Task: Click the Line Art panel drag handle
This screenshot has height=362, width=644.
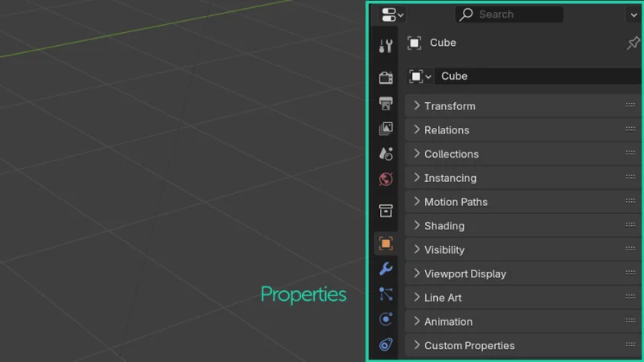Action: coord(630,296)
